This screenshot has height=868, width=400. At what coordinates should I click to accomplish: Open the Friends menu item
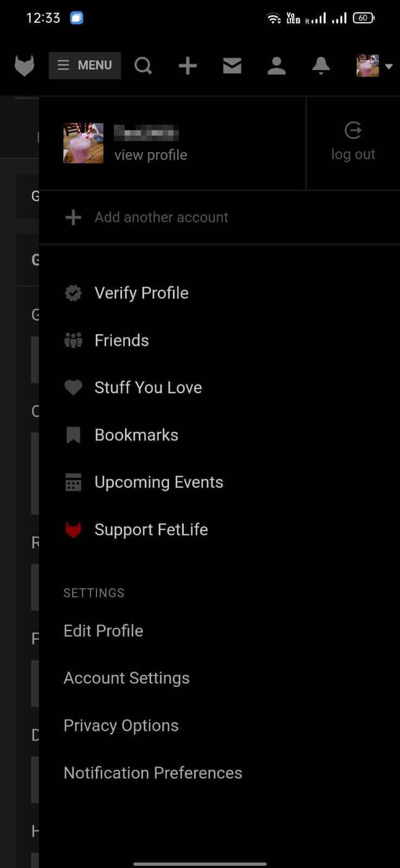[121, 340]
